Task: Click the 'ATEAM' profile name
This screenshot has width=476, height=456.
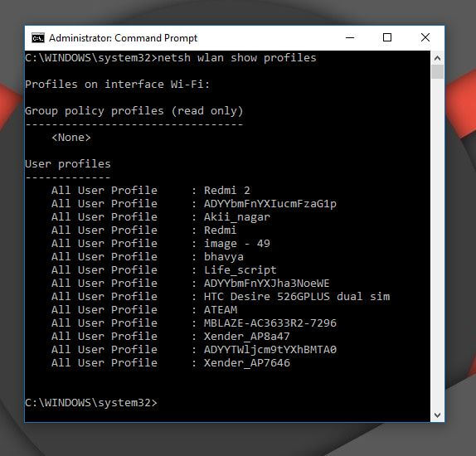Action: point(221,310)
